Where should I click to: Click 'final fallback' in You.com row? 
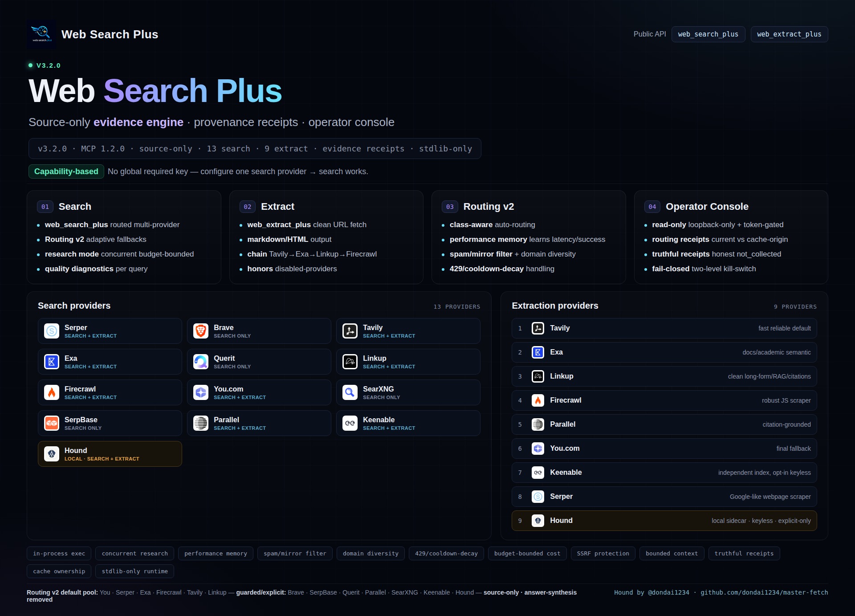pos(793,449)
